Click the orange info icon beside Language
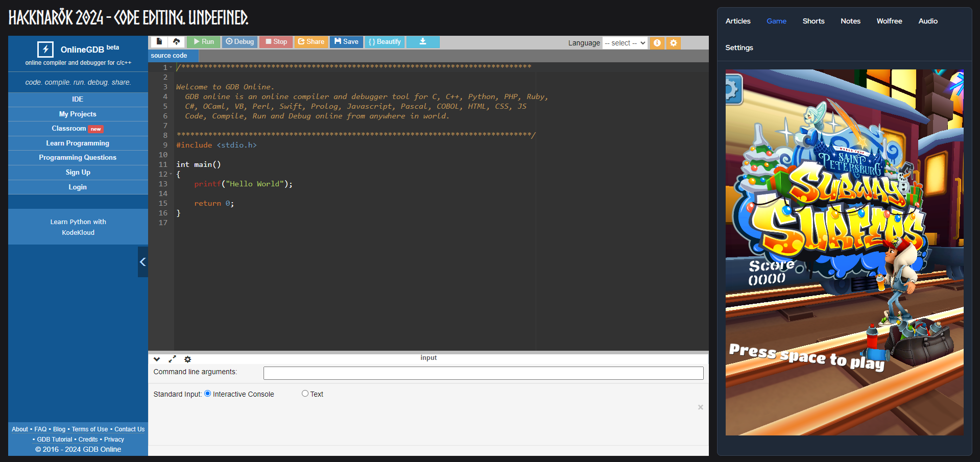The image size is (980, 462). tap(657, 43)
